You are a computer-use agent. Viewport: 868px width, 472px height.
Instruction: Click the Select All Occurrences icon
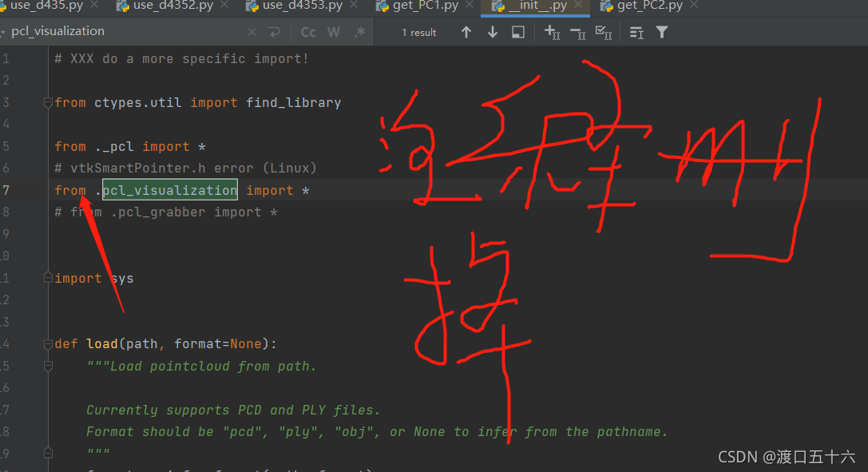click(x=603, y=32)
